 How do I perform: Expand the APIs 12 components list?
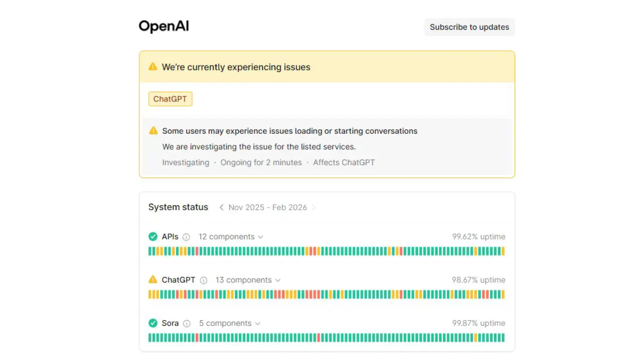[x=231, y=237]
